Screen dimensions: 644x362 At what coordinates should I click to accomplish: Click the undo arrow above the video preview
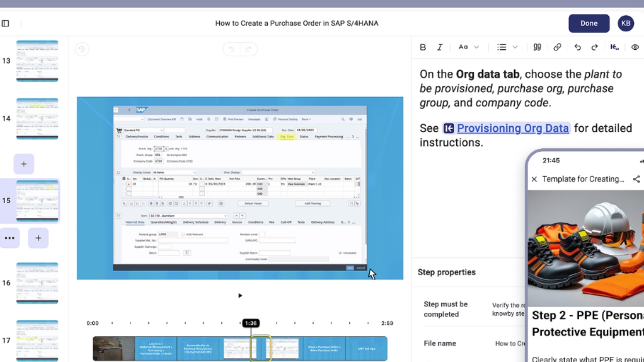[231, 49]
